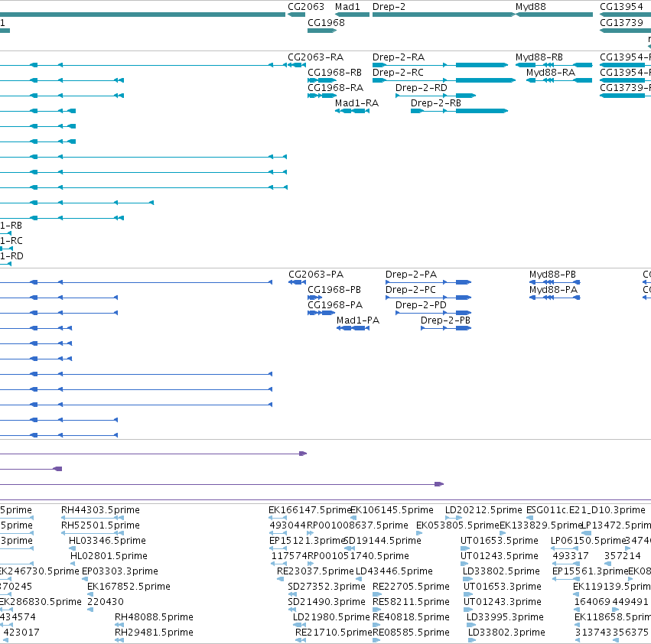Click protein CG1968-PA

tap(334, 305)
